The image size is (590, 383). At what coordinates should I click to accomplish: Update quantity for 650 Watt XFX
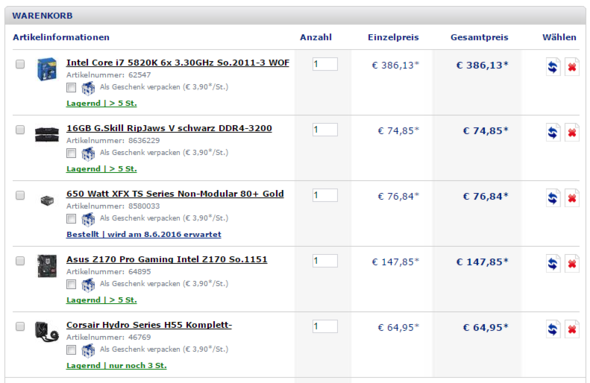click(553, 198)
